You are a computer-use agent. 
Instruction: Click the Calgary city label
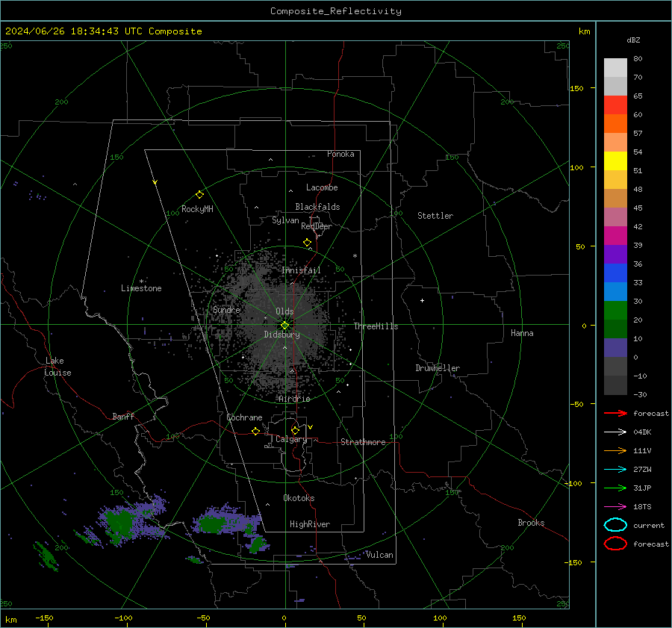[291, 439]
